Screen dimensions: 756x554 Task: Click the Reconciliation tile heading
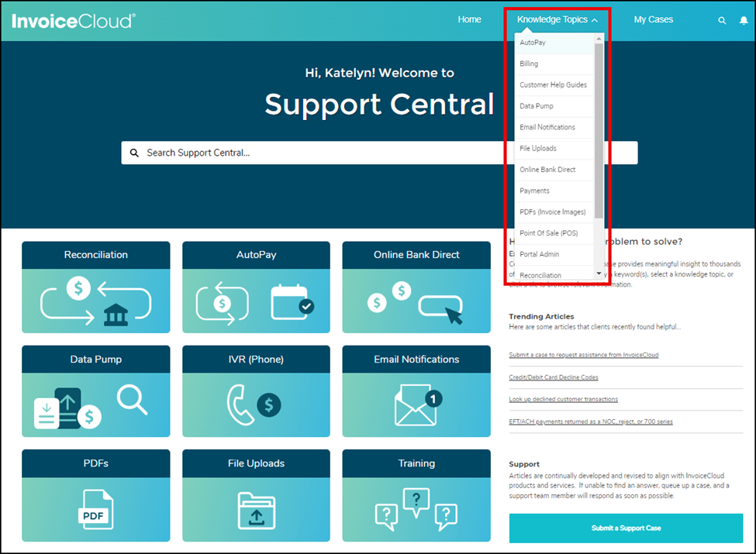click(96, 255)
